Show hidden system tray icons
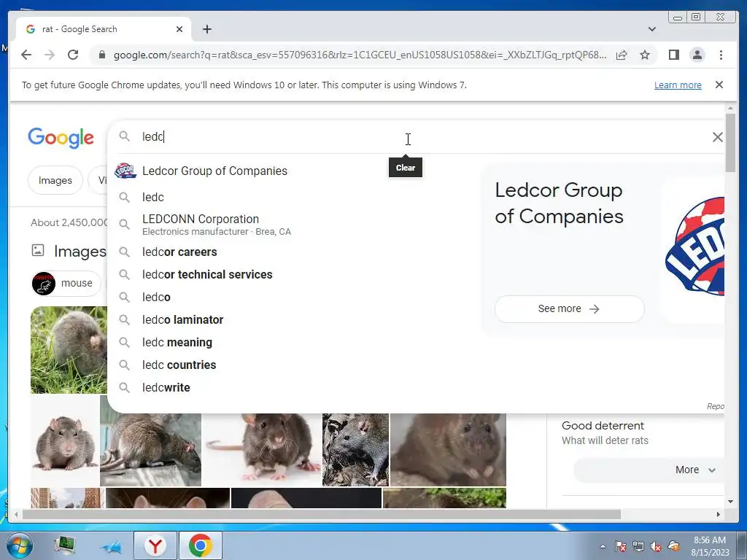This screenshot has height=560, width=747. pos(603,546)
